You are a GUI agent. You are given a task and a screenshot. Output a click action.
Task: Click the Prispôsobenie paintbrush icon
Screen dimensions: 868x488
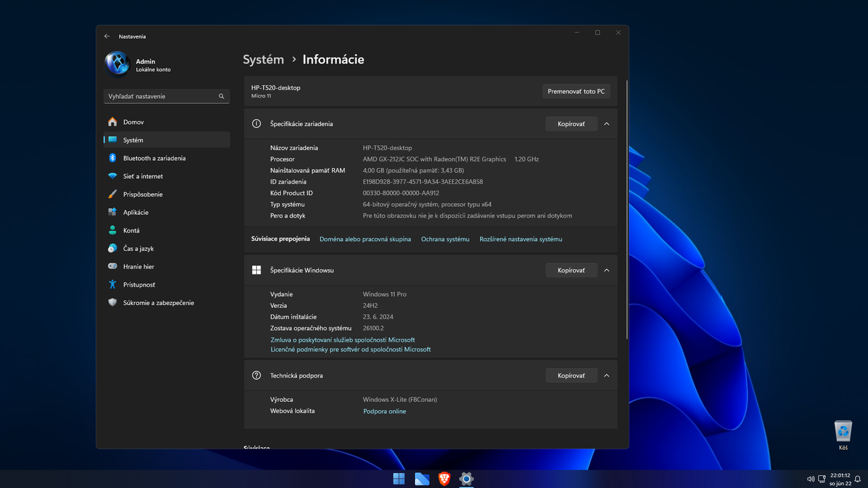pos(113,195)
